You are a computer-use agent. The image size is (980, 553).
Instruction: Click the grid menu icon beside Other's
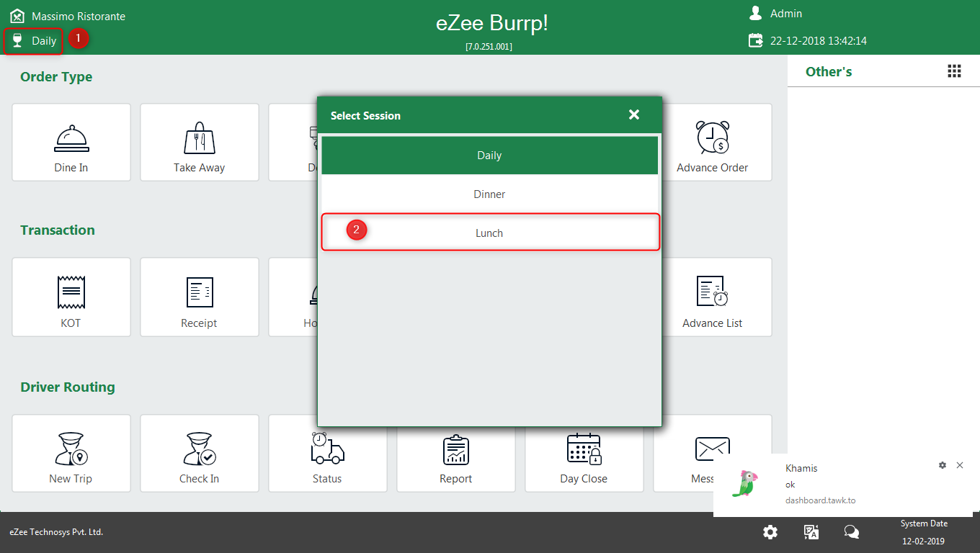954,71
